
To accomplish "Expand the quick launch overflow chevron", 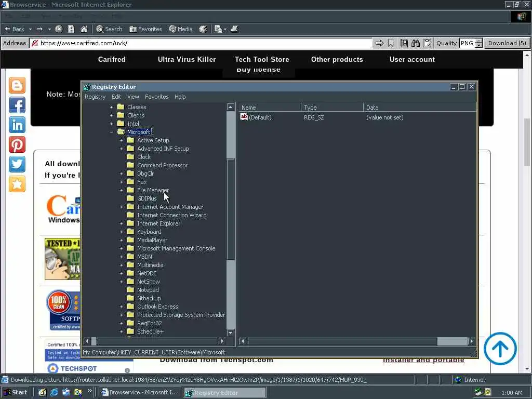I will (x=89, y=391).
